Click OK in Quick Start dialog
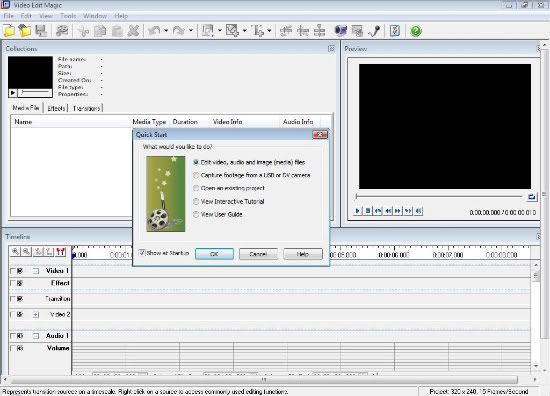Image resolution: width=550 pixels, height=396 pixels. pyautogui.click(x=214, y=254)
